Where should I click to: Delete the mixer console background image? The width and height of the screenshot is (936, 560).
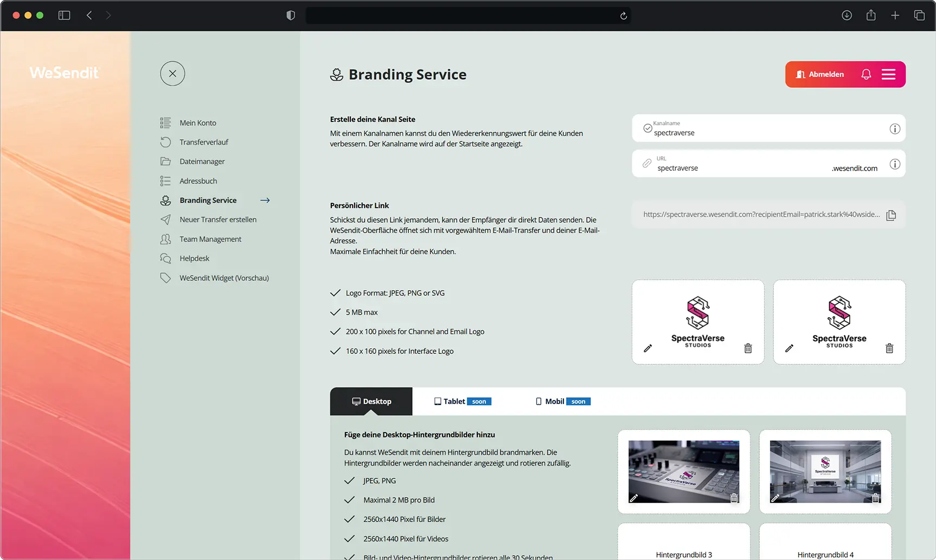click(x=734, y=498)
